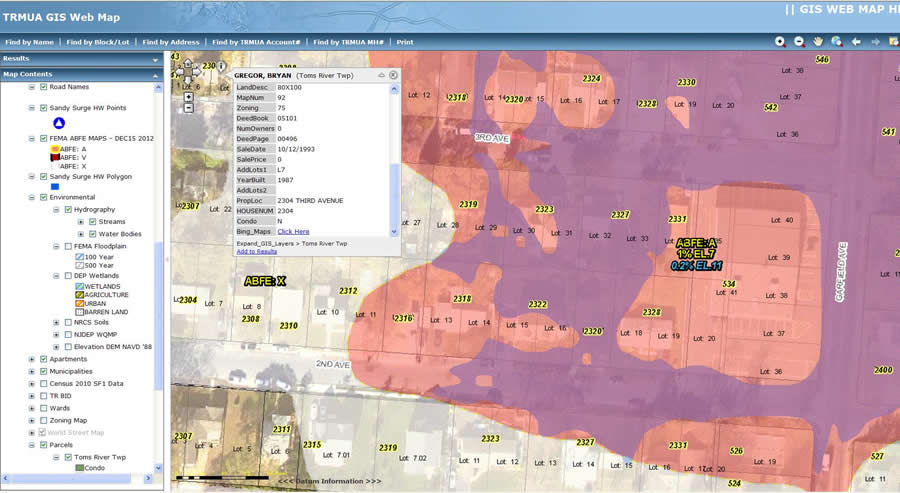Collapse the parcel info popup window
Image resolution: width=900 pixels, height=493 pixels.
(x=381, y=75)
